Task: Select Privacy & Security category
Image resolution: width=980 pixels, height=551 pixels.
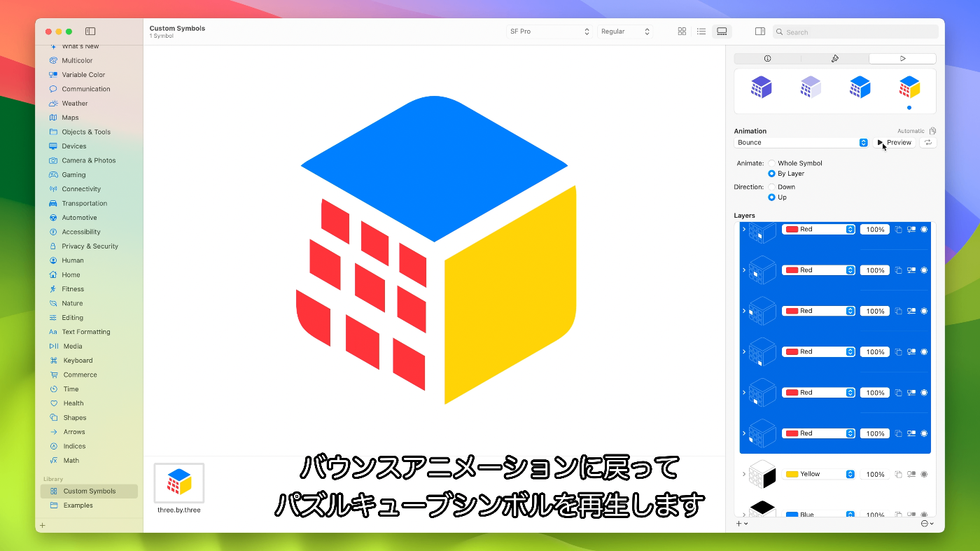Action: 90,246
